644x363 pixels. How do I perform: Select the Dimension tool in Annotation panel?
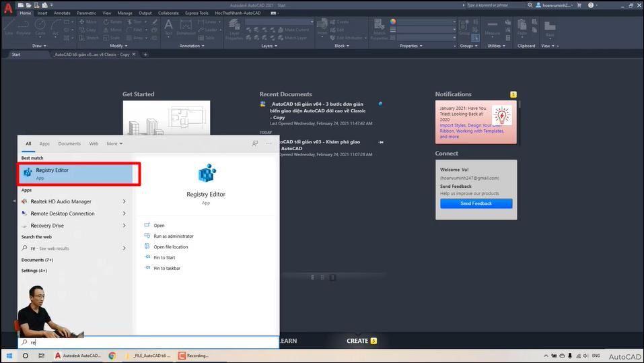(186, 27)
